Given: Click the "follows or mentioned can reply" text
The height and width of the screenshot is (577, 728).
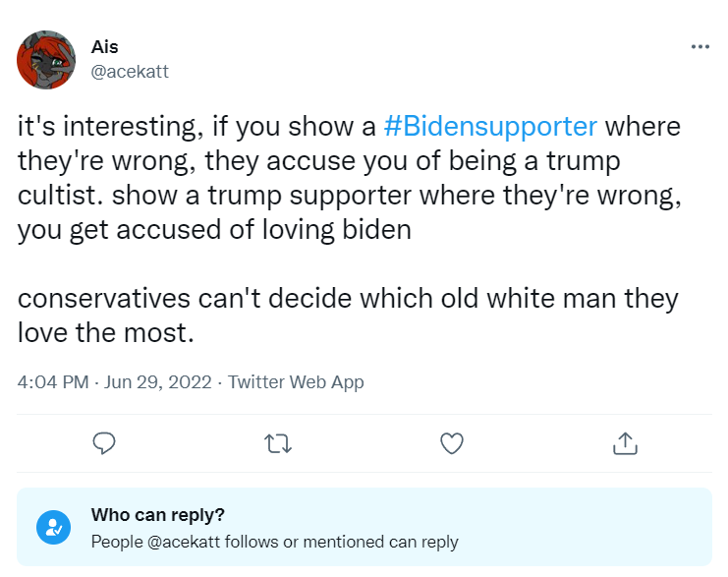Looking at the screenshot, I should [x=342, y=542].
